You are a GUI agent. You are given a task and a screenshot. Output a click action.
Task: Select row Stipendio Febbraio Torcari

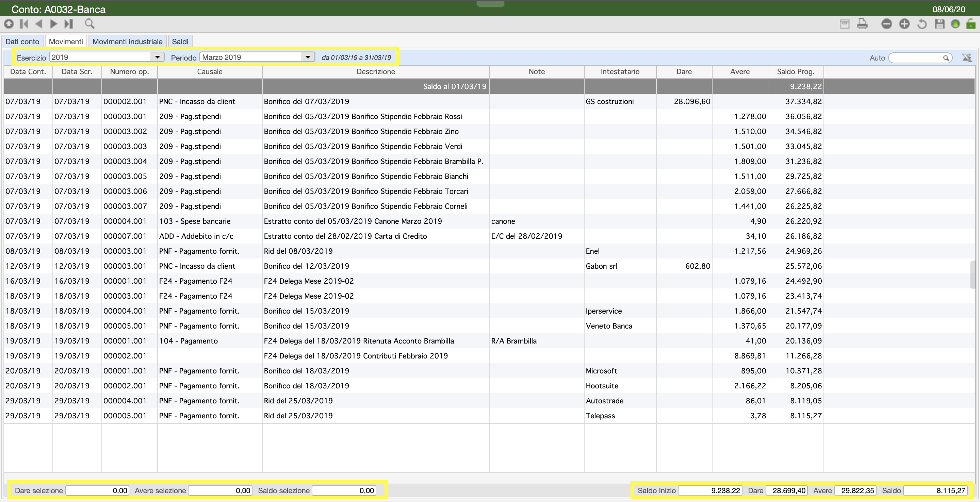coord(489,191)
